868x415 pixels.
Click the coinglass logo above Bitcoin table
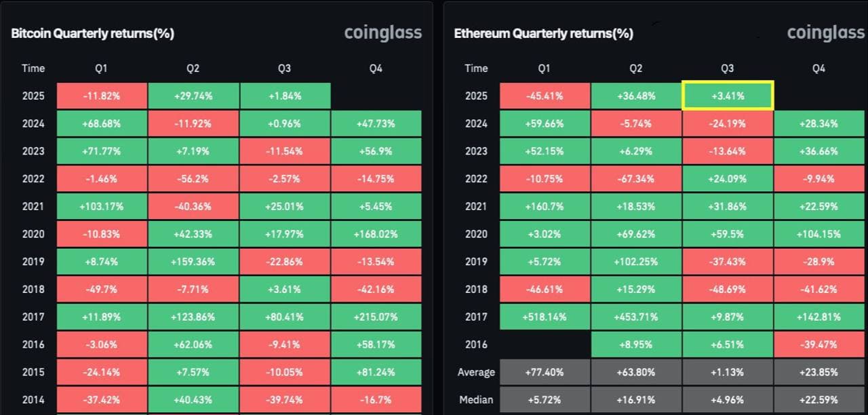pos(383,33)
